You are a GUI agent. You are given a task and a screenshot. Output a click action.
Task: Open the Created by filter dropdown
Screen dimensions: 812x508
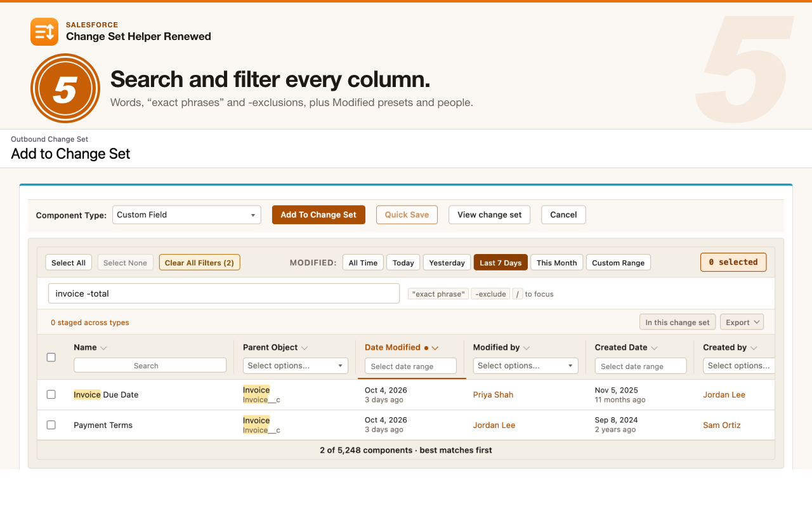739,366
